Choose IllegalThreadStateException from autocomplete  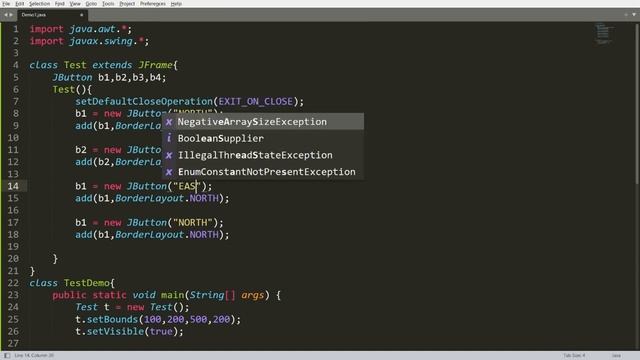coord(263,155)
